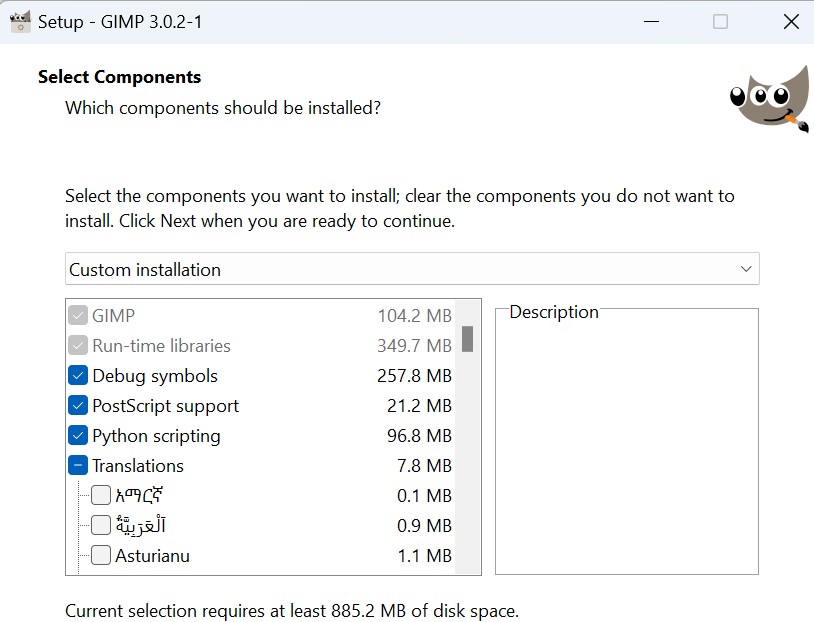Click the setup icon in the title bar
The image size is (814, 622).
tap(20, 21)
